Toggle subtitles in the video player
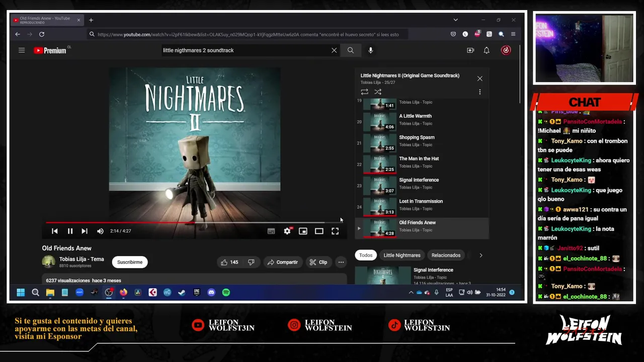 point(271,231)
